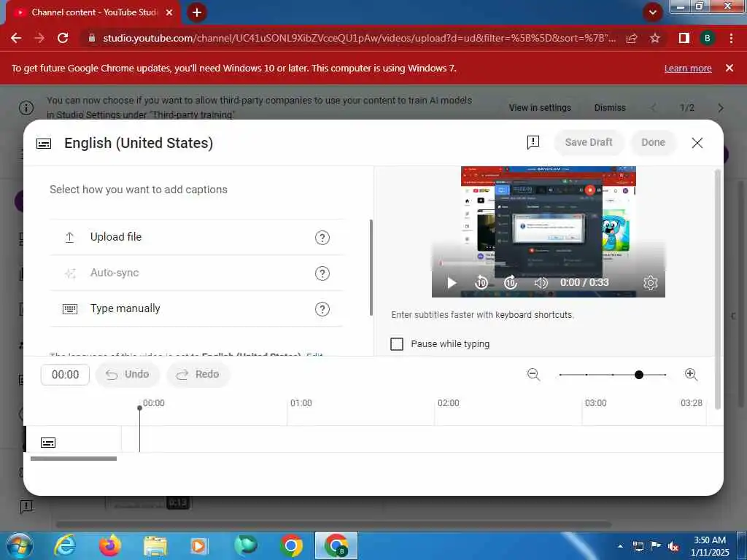
Task: Click the share page icon in the address bar
Action: (632, 38)
